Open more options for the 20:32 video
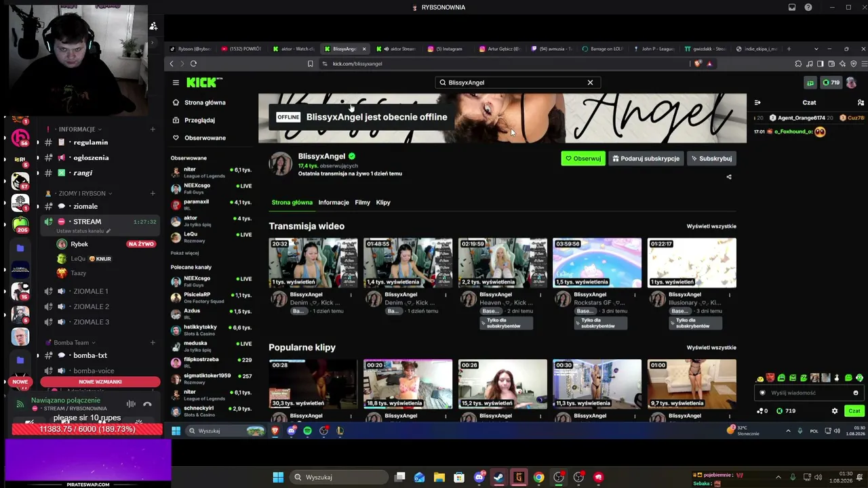 point(351,295)
